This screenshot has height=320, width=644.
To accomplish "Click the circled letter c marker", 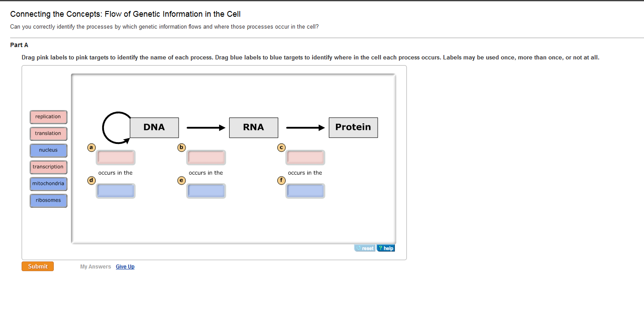I will click(281, 147).
